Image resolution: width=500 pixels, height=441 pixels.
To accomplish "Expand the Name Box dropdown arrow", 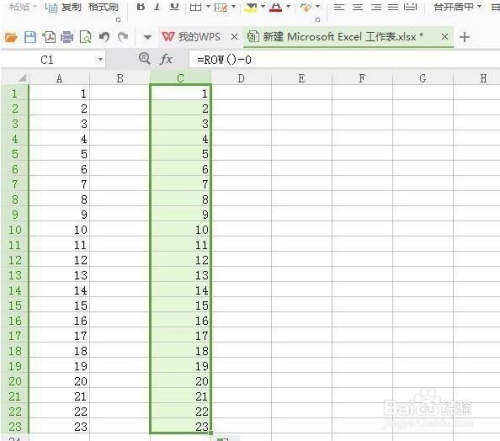I will pos(100,60).
